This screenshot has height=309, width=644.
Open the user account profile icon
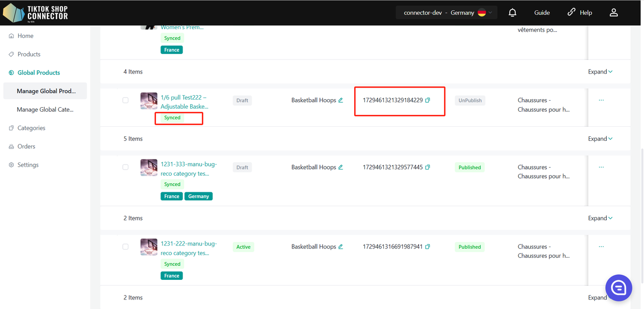tap(613, 13)
